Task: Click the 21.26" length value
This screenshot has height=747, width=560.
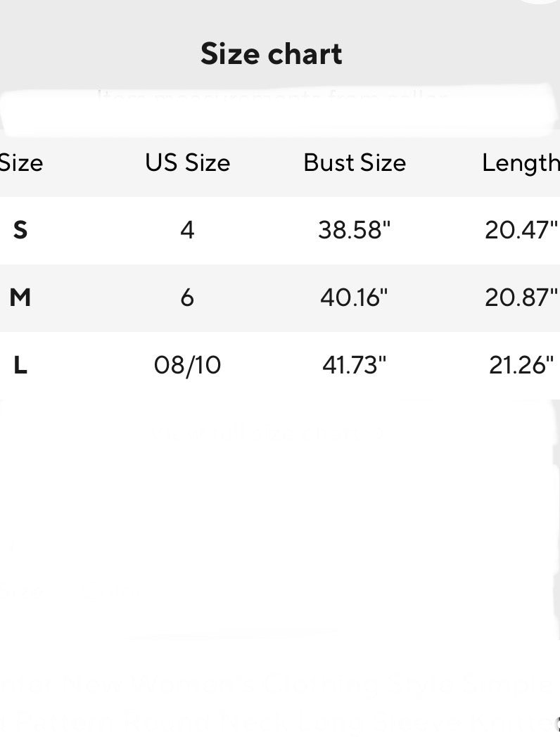Action: [x=521, y=365]
